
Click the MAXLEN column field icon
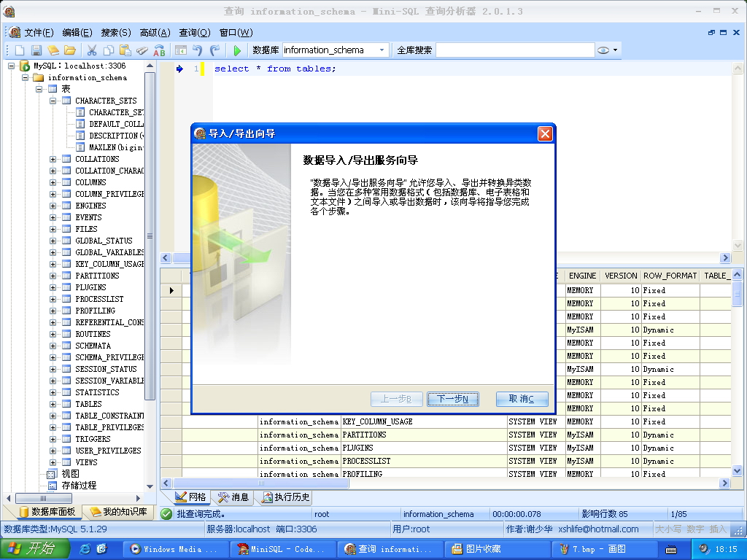coord(80,147)
